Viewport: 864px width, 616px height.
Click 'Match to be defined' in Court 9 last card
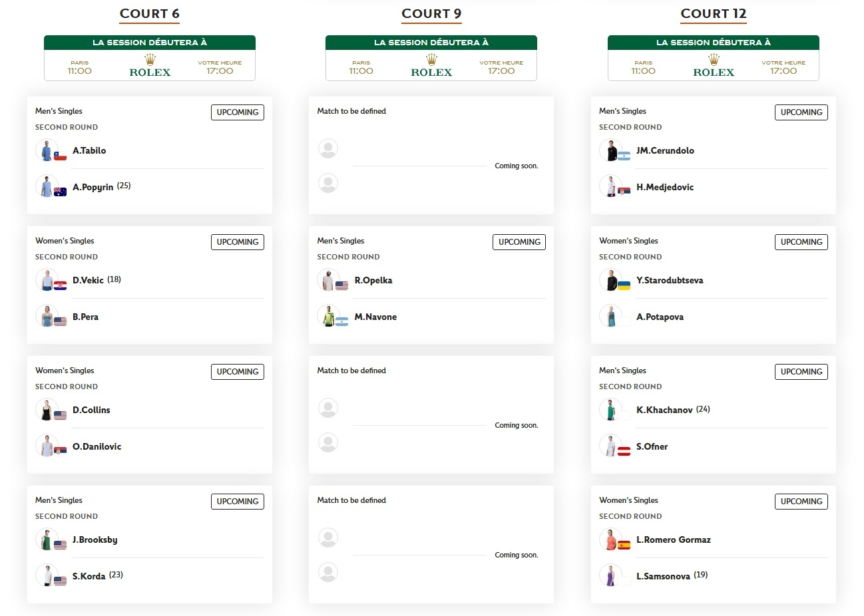point(351,500)
